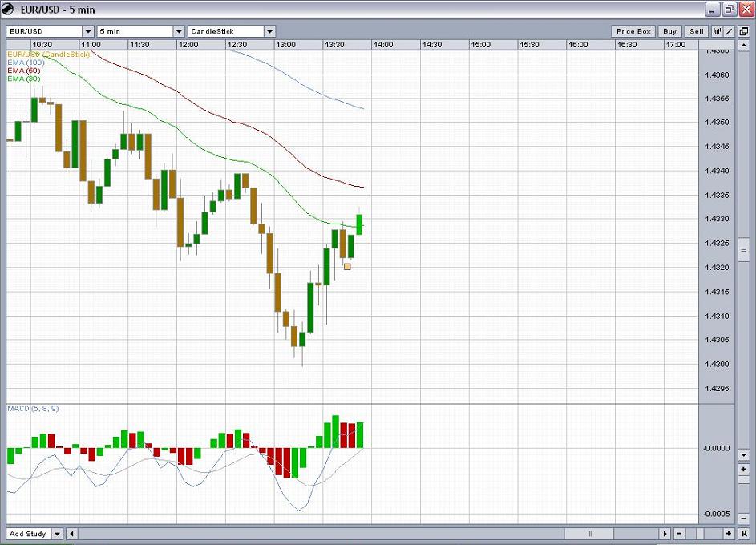Screen dimensions: 756x545
Task: Open the 5 min timeframe dropdown
Action: tap(179, 31)
